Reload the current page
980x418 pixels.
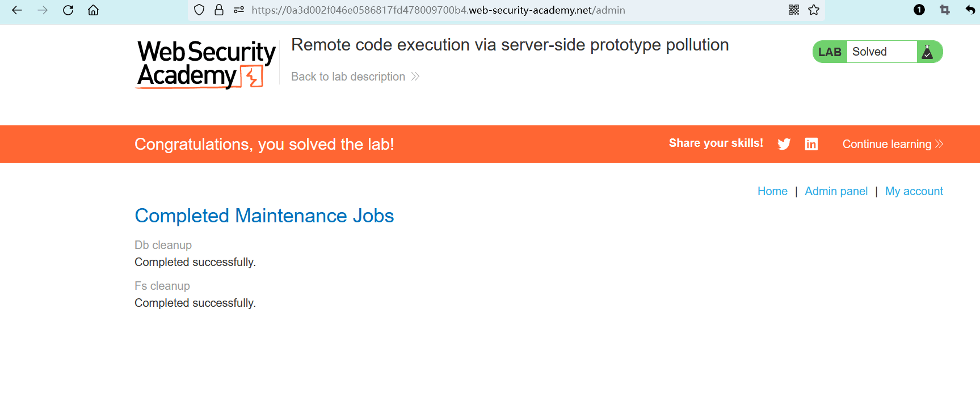pos(68,10)
